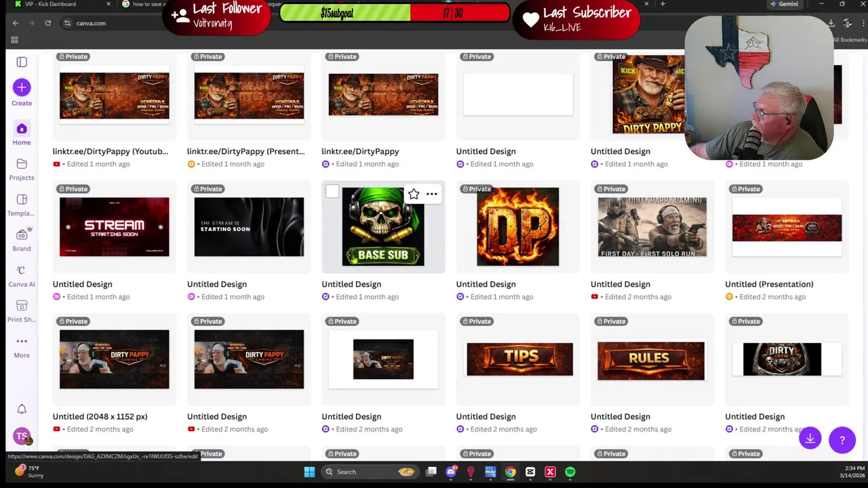This screenshot has width=868, height=488.
Task: Tick the checkbox on BASE SUB design
Action: pos(332,192)
